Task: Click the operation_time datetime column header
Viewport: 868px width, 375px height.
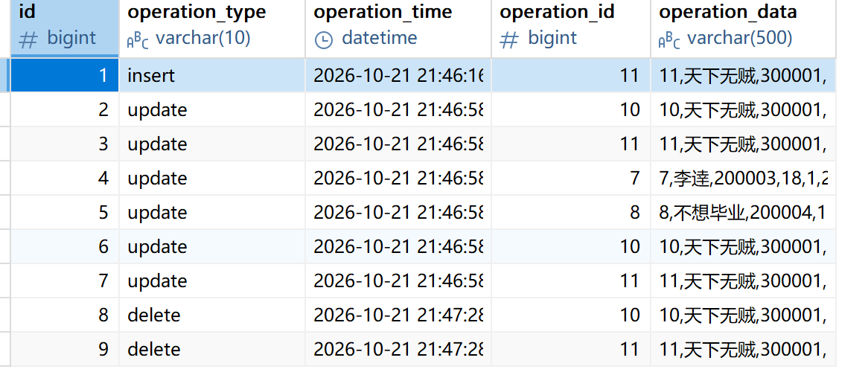Action: coord(398,28)
